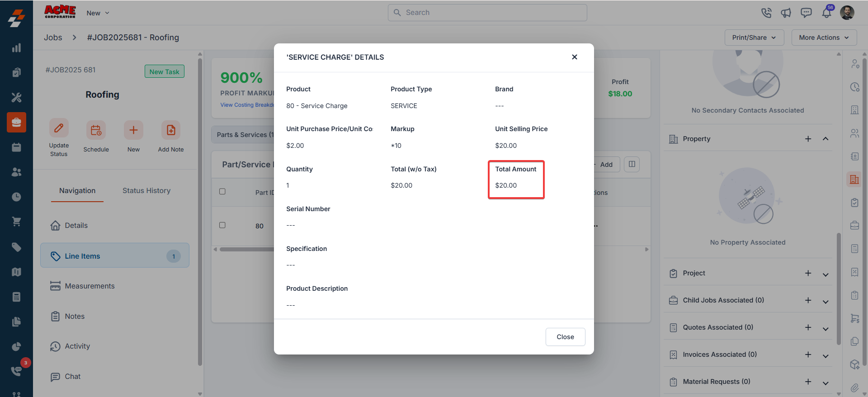This screenshot has width=868, height=397.
Task: Open the contacts people icon in the left sidebar
Action: tap(16, 172)
